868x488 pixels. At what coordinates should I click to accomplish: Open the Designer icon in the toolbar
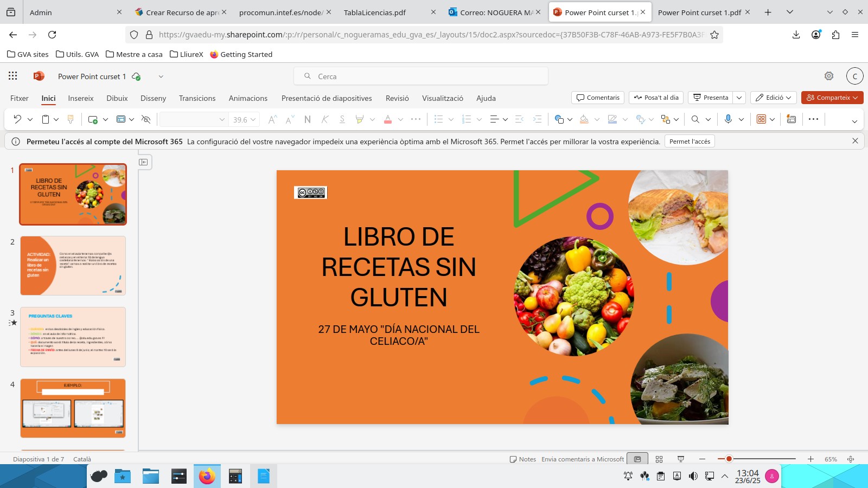pyautogui.click(x=792, y=119)
